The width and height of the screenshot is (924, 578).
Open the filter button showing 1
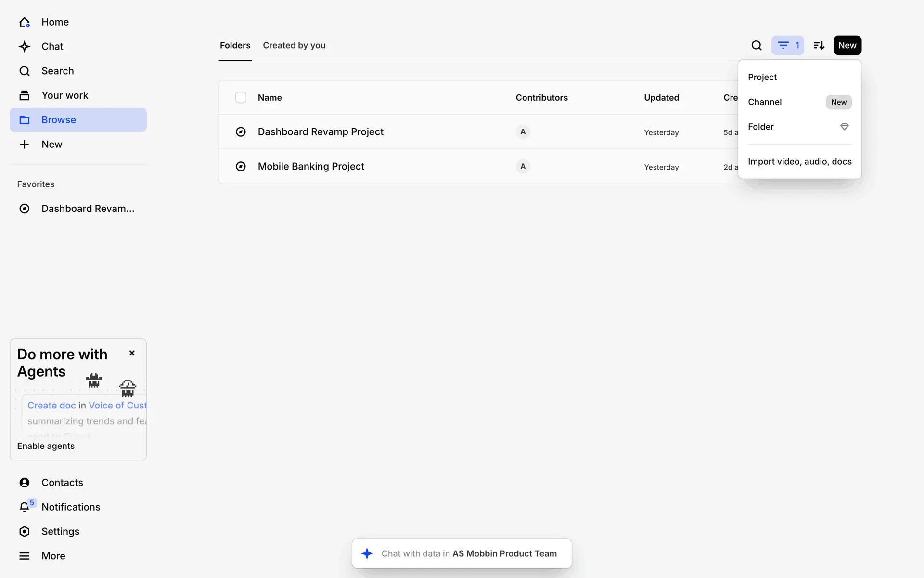tap(788, 45)
